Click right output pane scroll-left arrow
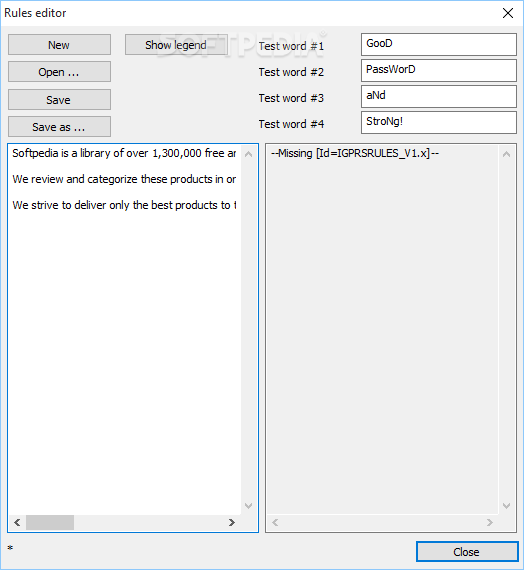This screenshot has height=570, width=524. [275, 522]
